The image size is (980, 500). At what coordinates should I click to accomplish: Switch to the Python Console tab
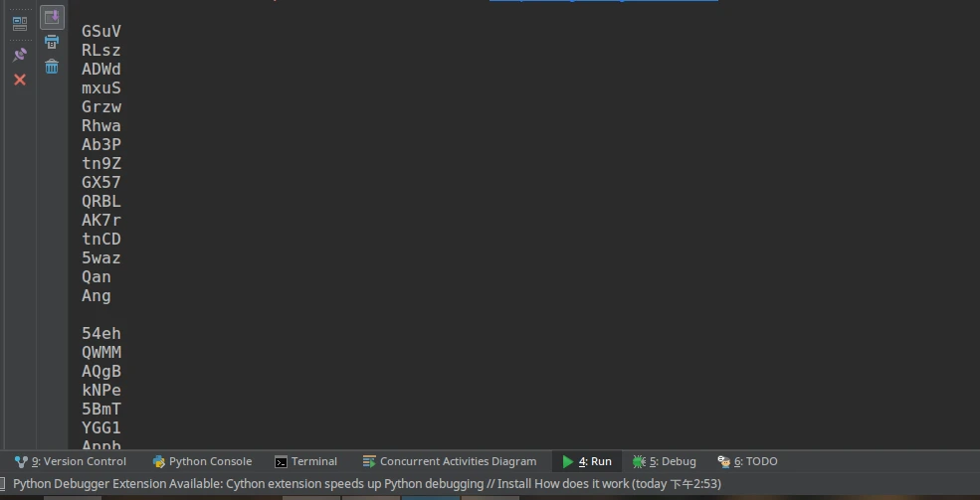(202, 461)
